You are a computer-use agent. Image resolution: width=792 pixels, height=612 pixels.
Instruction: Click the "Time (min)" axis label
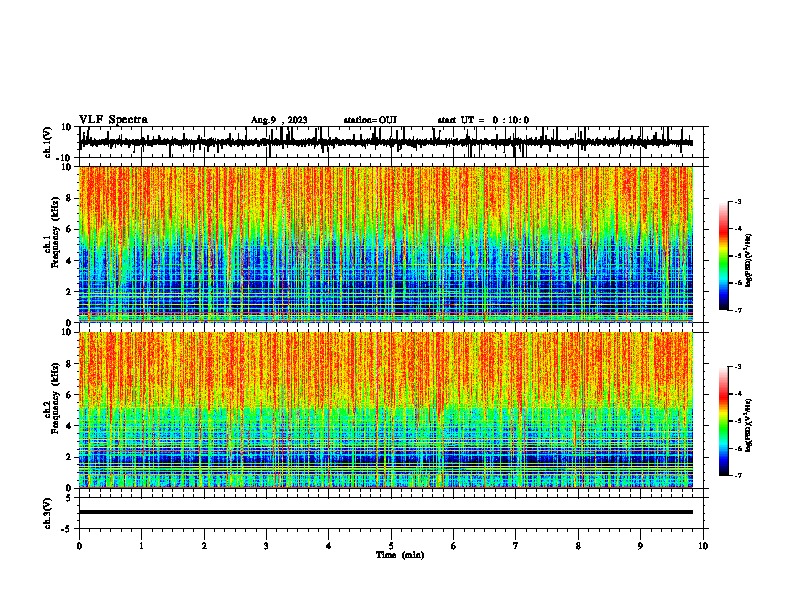pos(400,555)
